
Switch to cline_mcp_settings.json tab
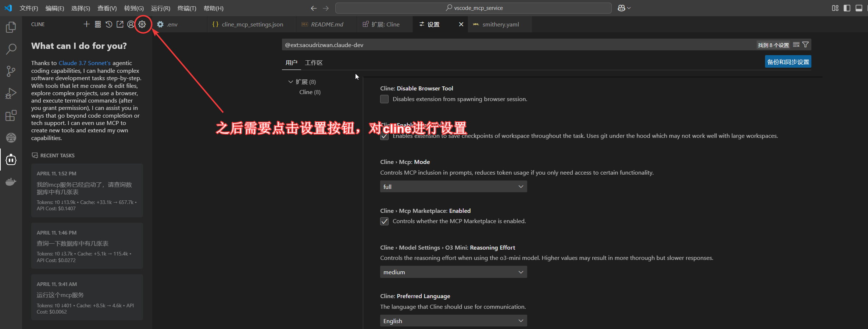pyautogui.click(x=252, y=24)
